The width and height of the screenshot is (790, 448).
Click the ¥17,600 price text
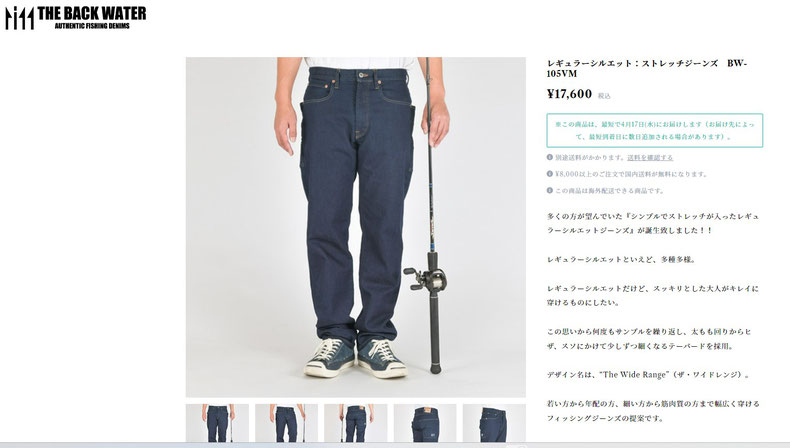click(x=569, y=94)
